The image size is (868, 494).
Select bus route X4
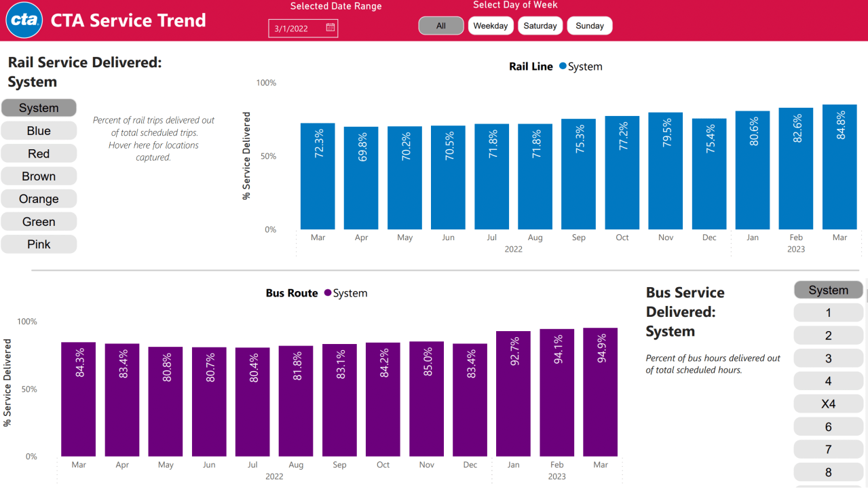point(828,403)
